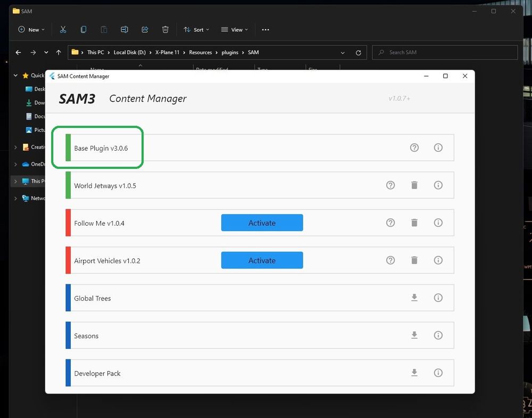
Task: Select the plugins folder in address path
Action: click(x=230, y=52)
